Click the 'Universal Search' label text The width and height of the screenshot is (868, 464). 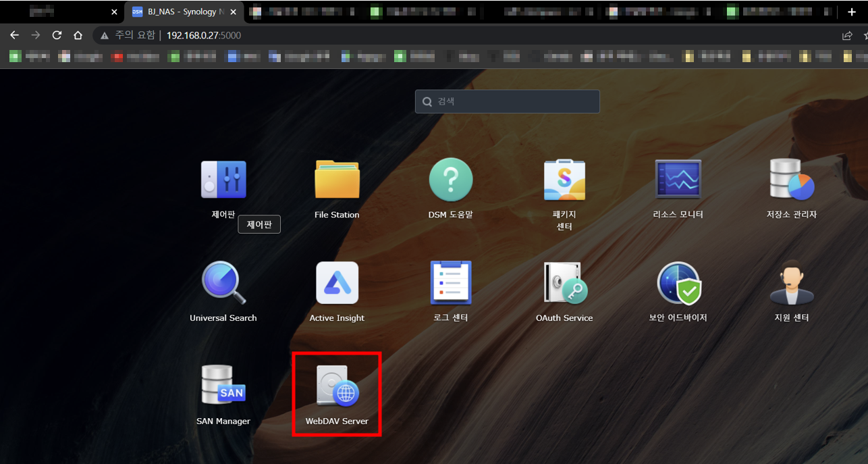pos(223,318)
